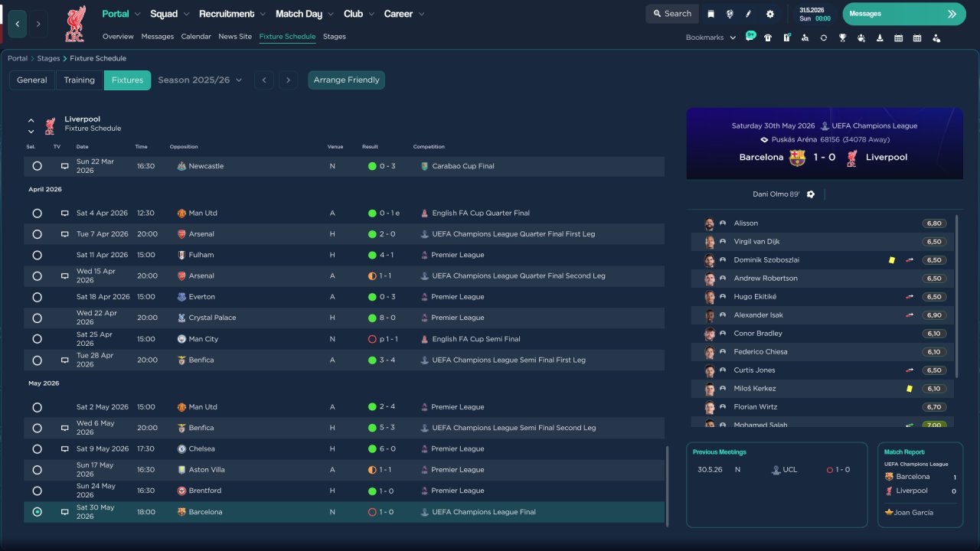Click the player ratings list scrollbar

[x=957, y=296]
